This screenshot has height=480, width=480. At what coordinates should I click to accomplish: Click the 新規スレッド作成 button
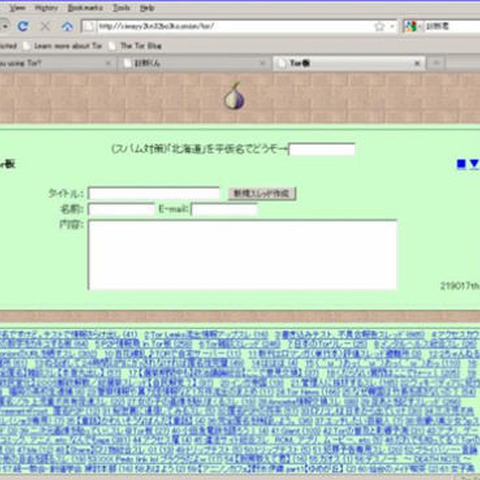(262, 194)
